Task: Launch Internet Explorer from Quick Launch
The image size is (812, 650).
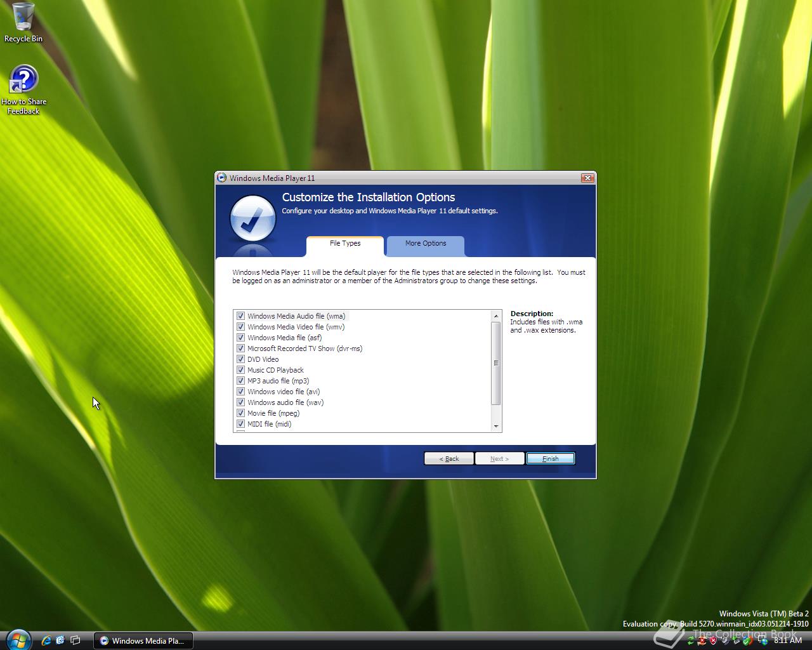Action: coord(46,640)
